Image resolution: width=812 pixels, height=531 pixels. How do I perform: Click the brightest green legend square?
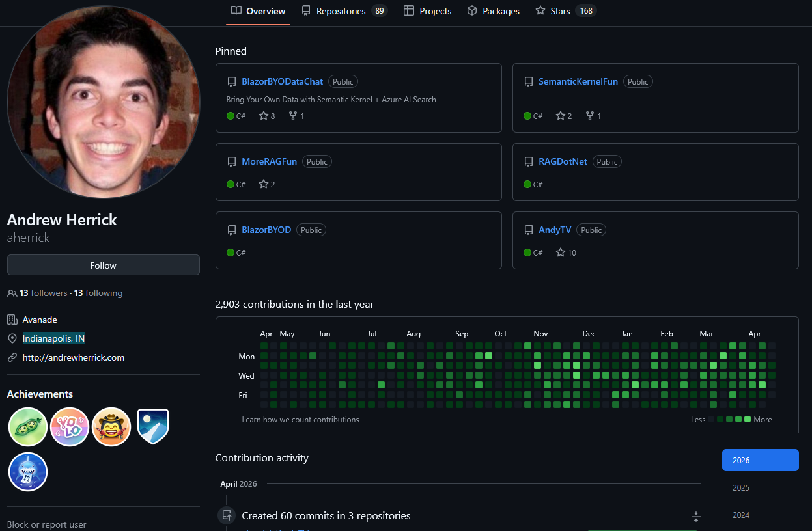coord(748,420)
